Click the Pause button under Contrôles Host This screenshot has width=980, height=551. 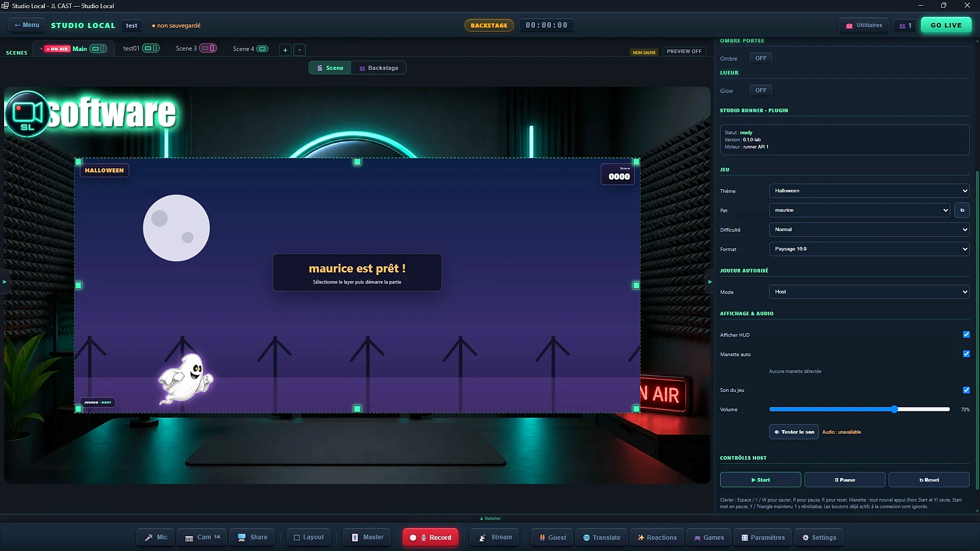point(845,480)
